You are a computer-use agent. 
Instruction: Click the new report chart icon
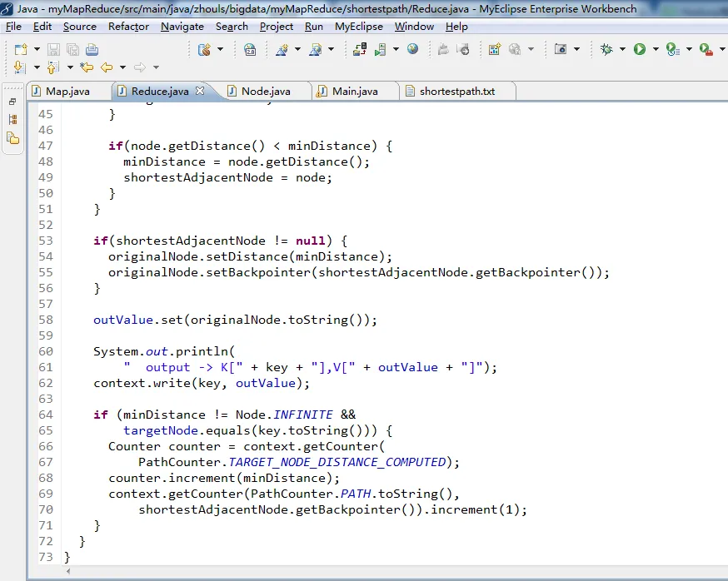495,49
